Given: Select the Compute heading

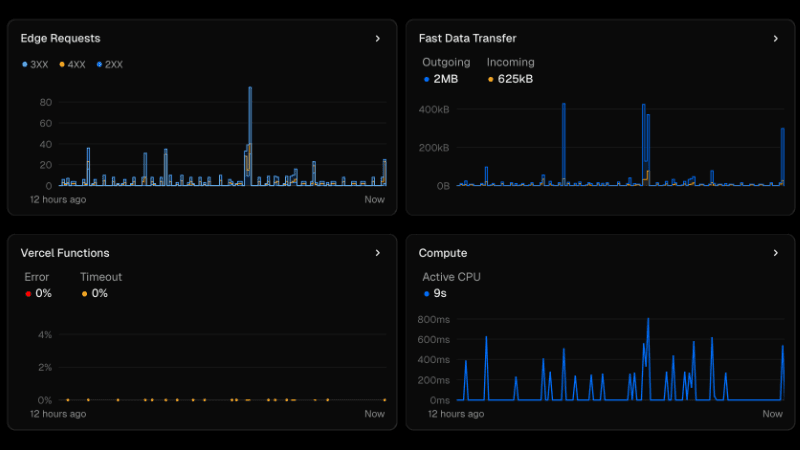Looking at the screenshot, I should click(x=442, y=253).
